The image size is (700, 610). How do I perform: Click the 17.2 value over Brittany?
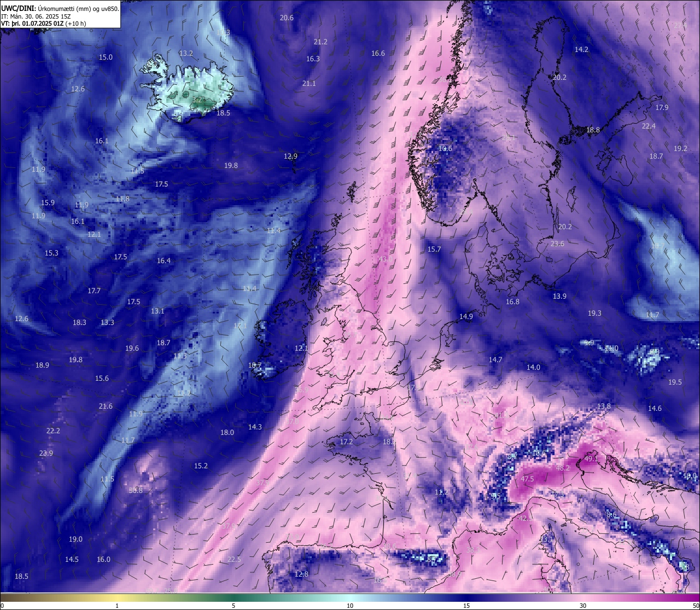click(x=346, y=442)
